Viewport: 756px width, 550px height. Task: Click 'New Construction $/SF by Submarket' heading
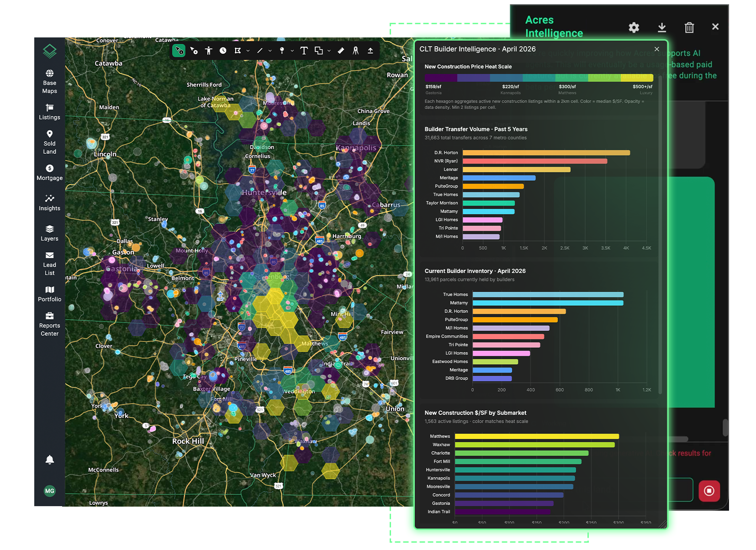[476, 413]
